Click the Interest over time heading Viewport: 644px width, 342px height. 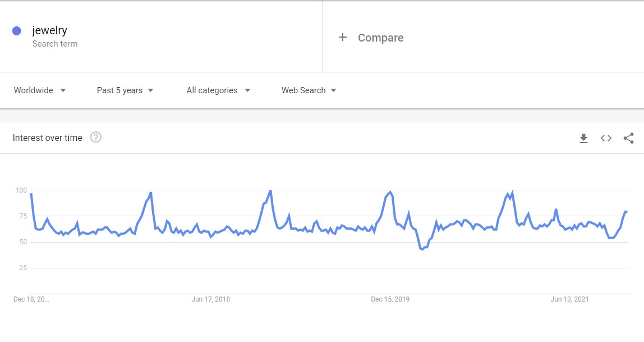pos(48,138)
